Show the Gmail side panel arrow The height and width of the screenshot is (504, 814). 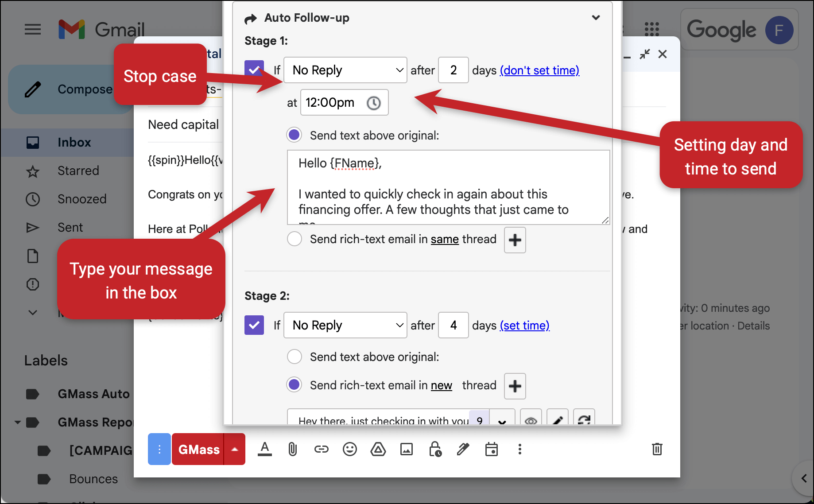click(804, 478)
